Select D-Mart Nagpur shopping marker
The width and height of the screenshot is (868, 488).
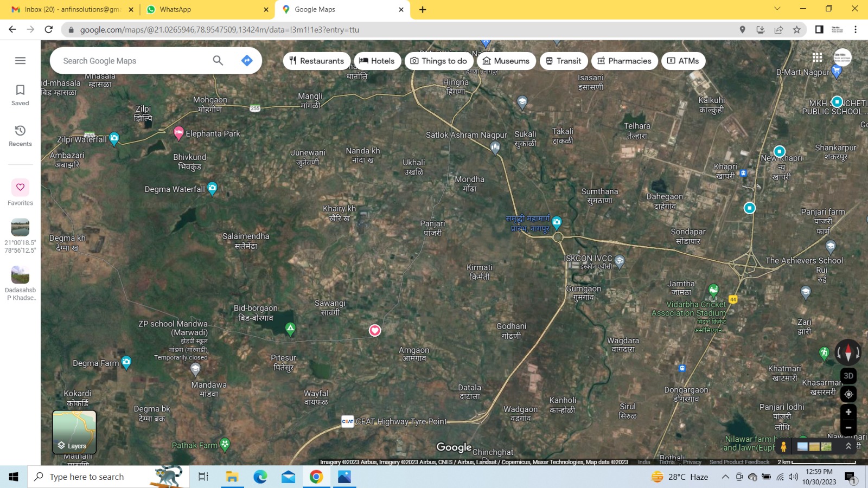coord(837,71)
